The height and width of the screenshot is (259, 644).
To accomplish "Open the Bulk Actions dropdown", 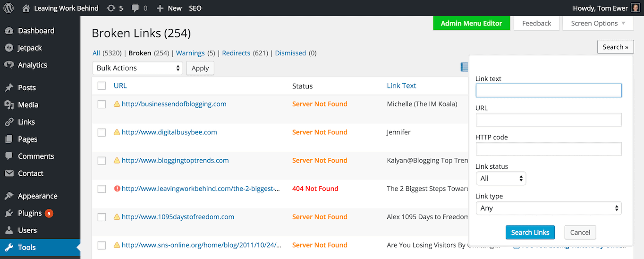I will tap(137, 68).
